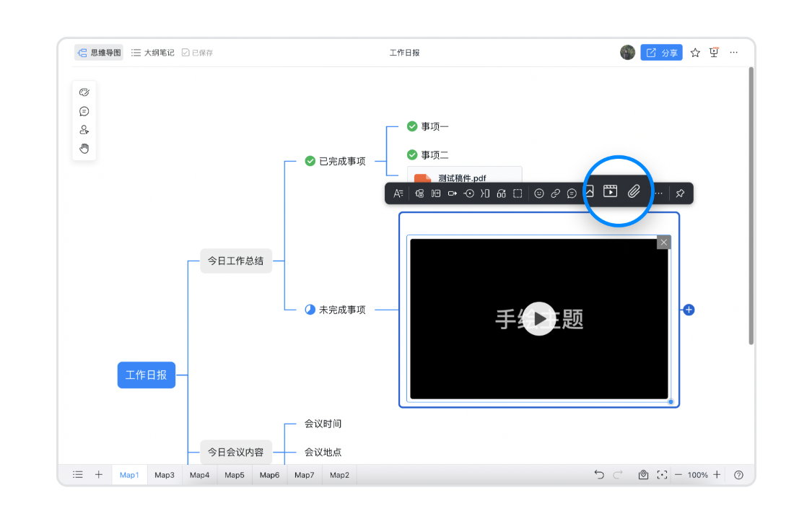Add a new map sheet
Screen dimensions: 812x524
98,474
